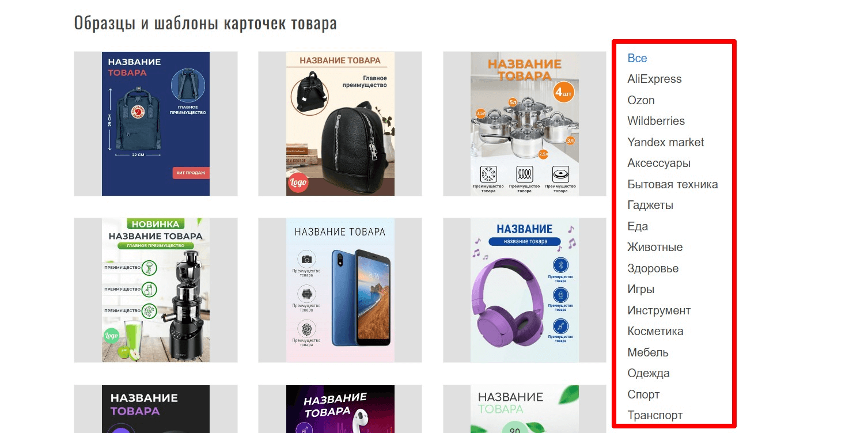Show Бытовая техника templates
The height and width of the screenshot is (433, 868).
click(x=673, y=184)
